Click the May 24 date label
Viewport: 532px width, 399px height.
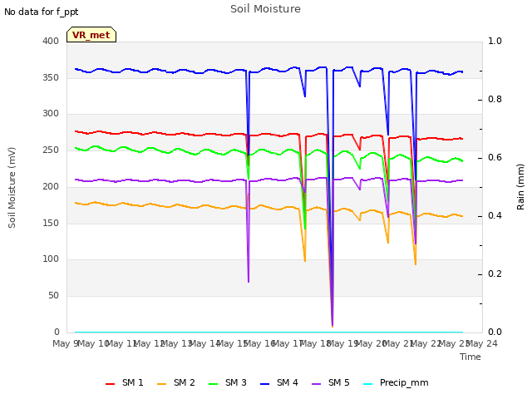482,344
